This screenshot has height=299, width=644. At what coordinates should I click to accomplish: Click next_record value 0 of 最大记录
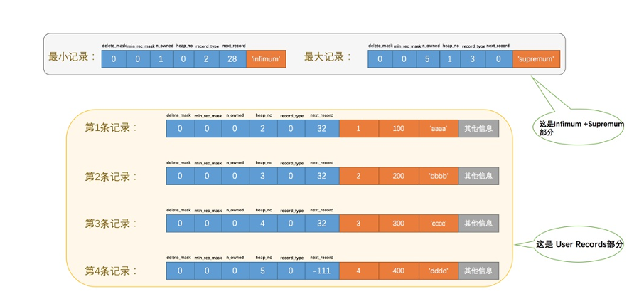point(498,59)
